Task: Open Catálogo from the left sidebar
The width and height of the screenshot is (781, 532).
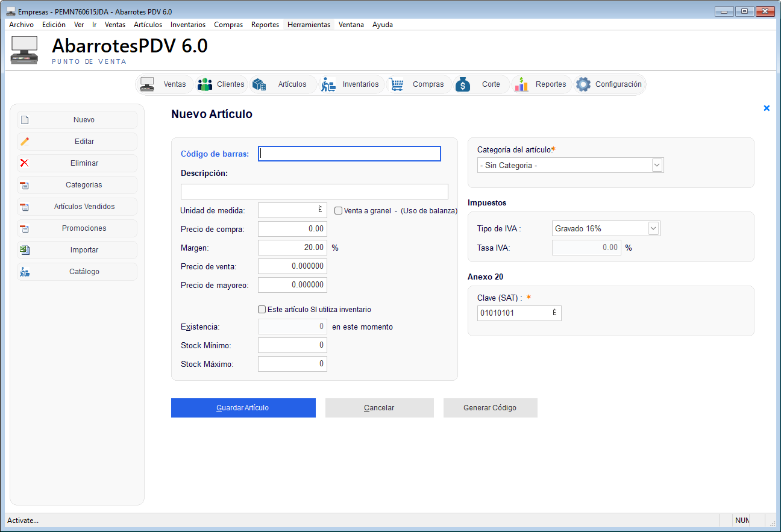Action: click(77, 272)
